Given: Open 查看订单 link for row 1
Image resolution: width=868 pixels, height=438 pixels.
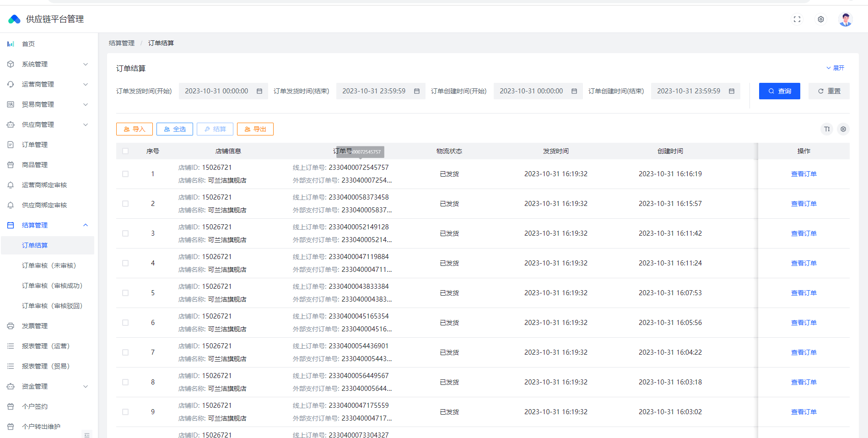Looking at the screenshot, I should pos(804,174).
